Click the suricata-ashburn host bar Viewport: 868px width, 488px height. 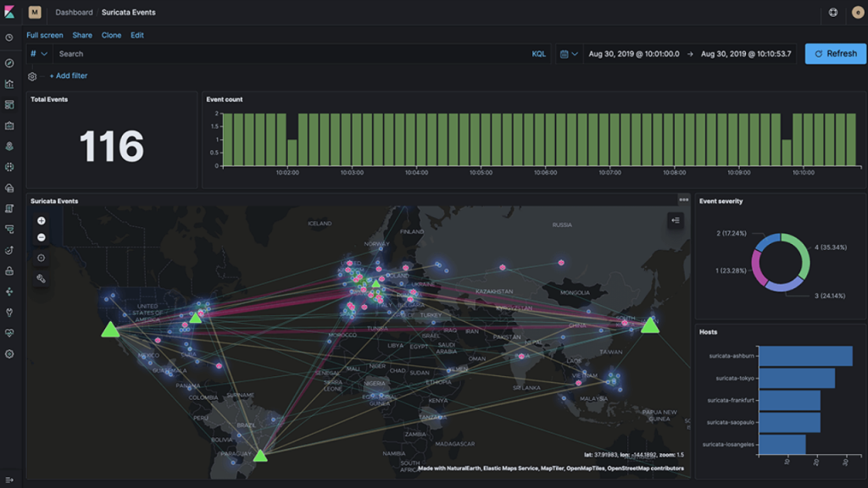pyautogui.click(x=805, y=356)
